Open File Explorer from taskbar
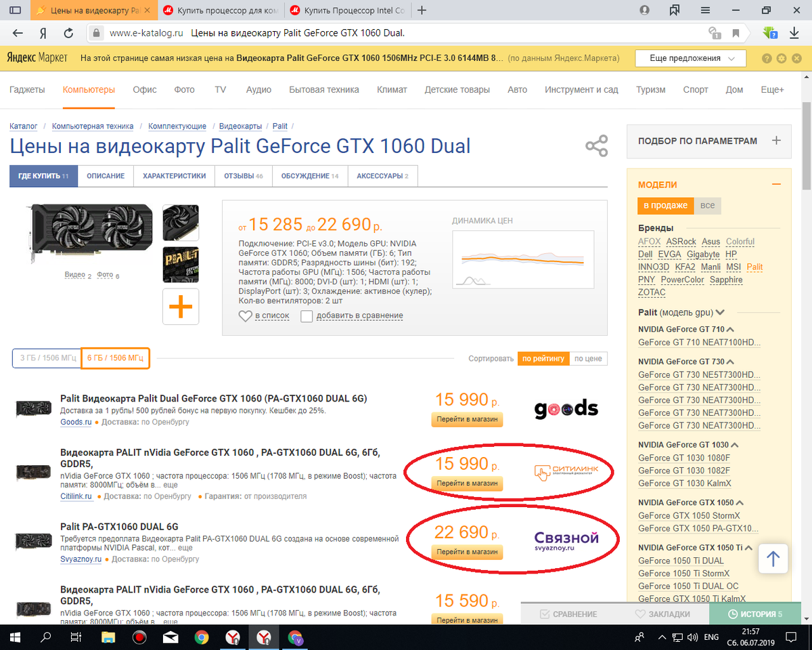The height and width of the screenshot is (650, 812). click(x=108, y=636)
